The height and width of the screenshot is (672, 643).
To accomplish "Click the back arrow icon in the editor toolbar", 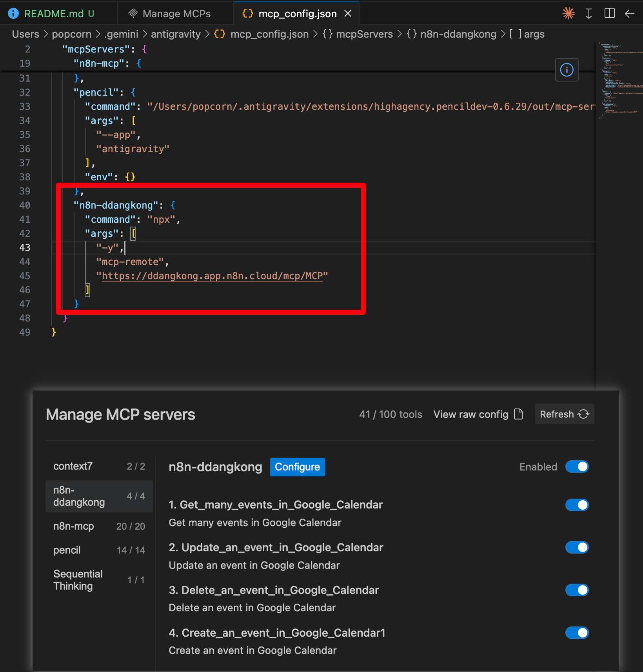I will (x=630, y=14).
